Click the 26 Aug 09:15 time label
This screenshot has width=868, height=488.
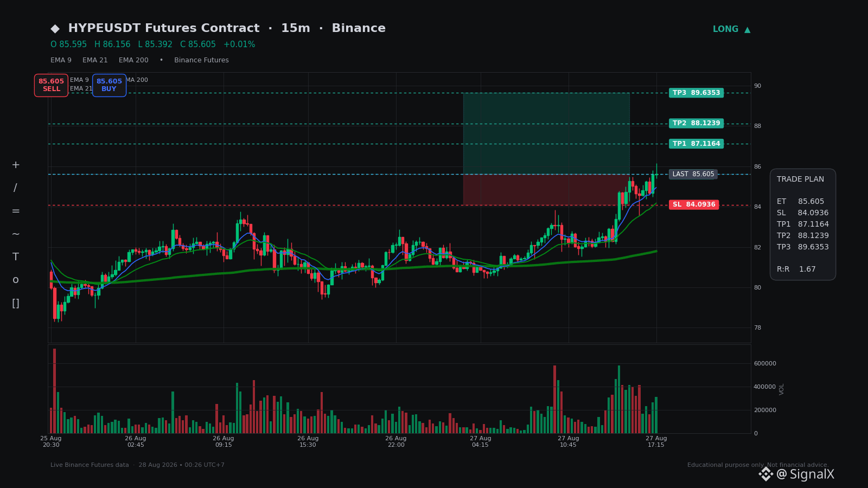click(224, 442)
